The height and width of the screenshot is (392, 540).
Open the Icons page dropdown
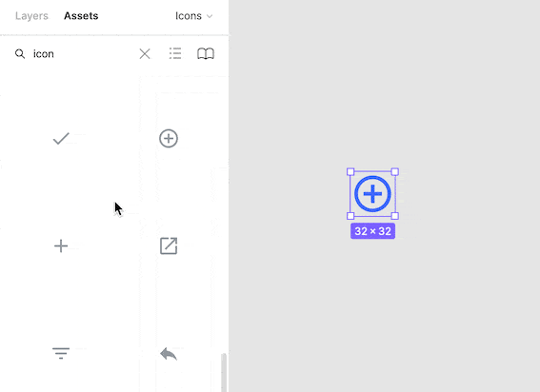[194, 16]
